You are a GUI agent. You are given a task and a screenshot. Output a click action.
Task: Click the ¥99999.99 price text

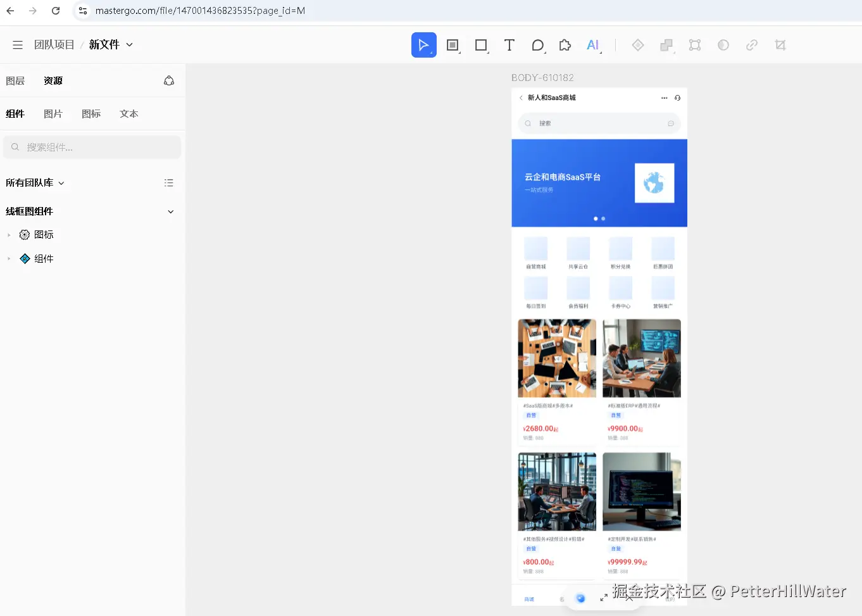(627, 562)
